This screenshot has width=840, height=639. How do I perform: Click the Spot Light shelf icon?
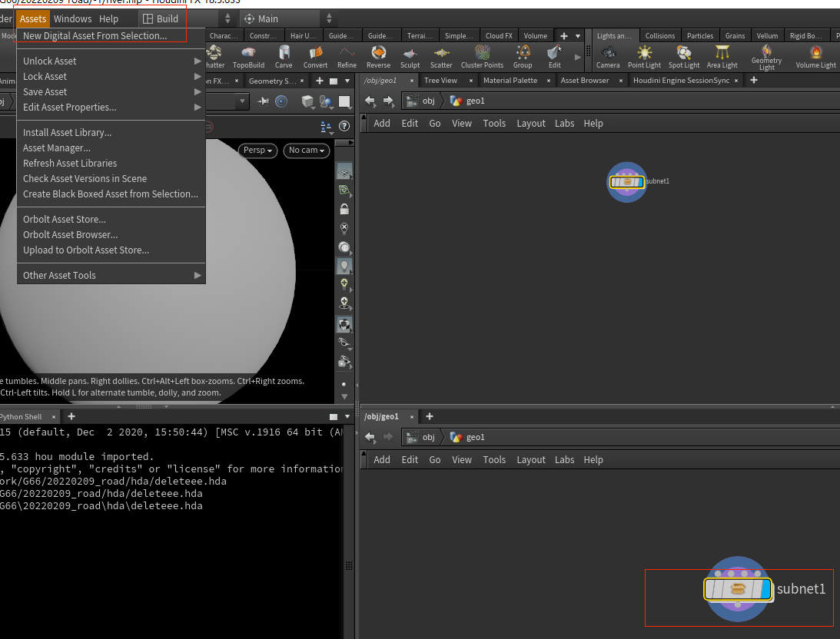pyautogui.click(x=683, y=55)
